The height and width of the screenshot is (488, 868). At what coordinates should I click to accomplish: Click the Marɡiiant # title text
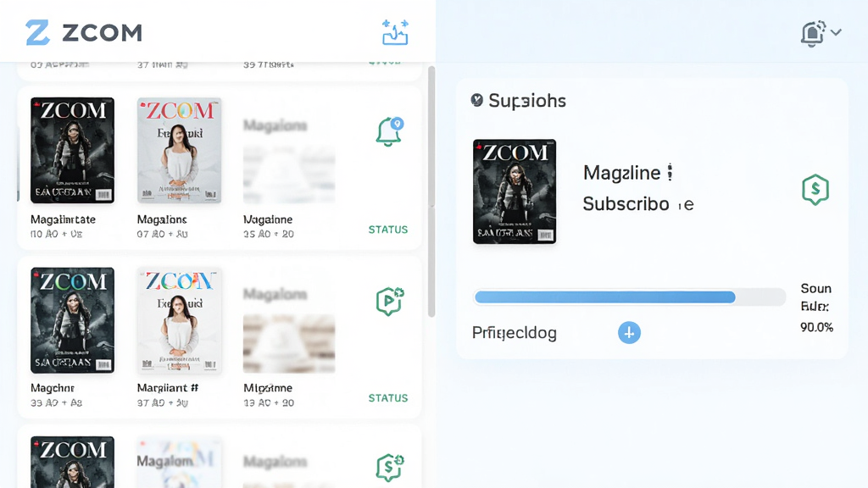[x=168, y=388]
